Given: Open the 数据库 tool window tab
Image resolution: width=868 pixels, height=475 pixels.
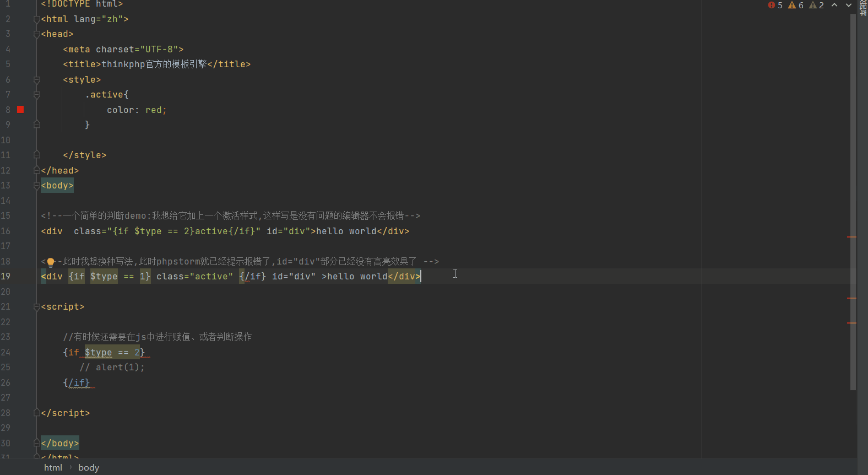Looking at the screenshot, I should tap(863, 8).
